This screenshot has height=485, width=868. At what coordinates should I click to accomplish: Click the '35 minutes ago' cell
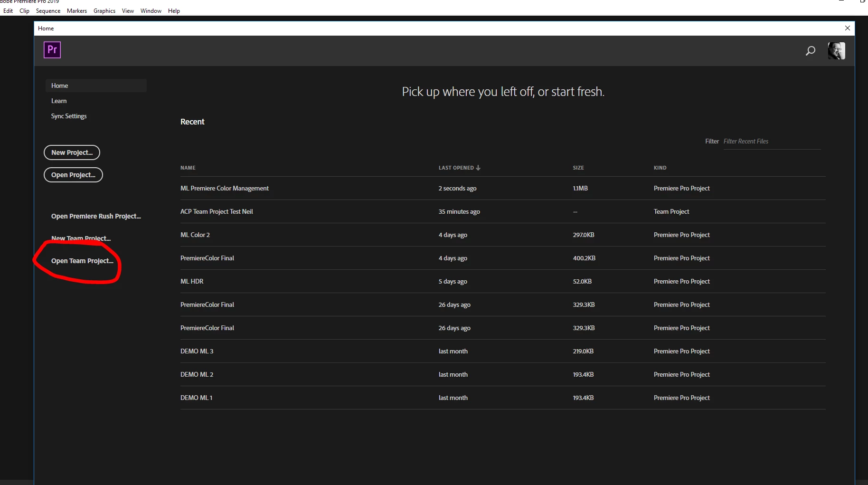click(x=459, y=211)
